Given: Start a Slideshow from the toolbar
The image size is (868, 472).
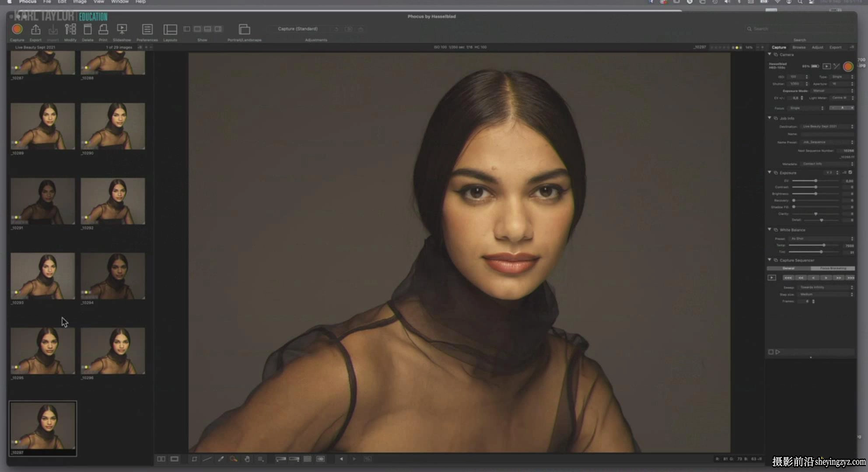Looking at the screenshot, I should 122,29.
